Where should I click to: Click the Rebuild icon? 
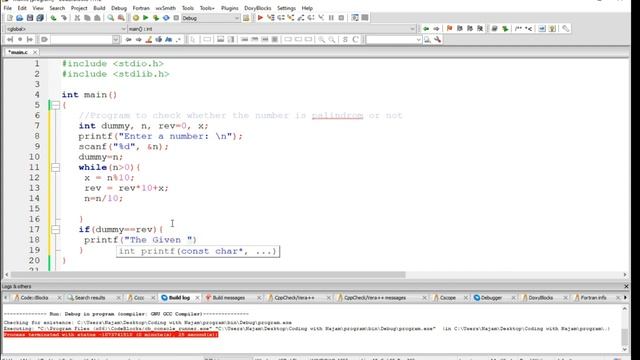(x=166, y=18)
